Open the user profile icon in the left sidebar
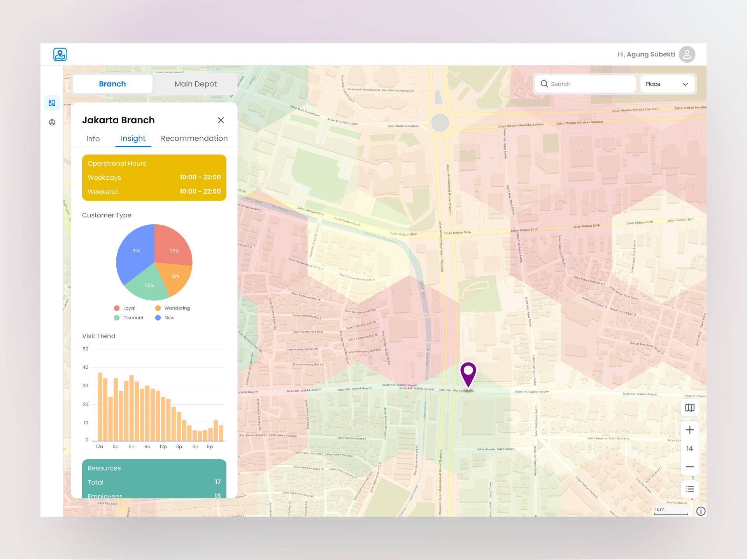 (52, 122)
